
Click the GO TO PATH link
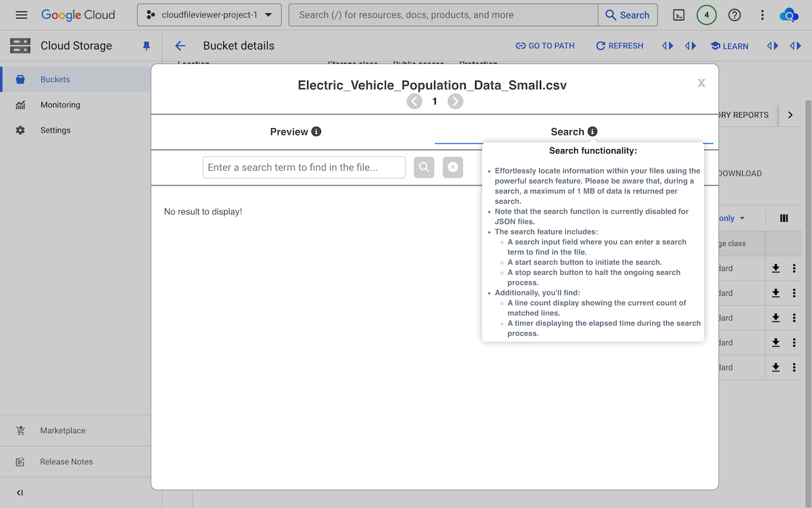[x=545, y=46]
